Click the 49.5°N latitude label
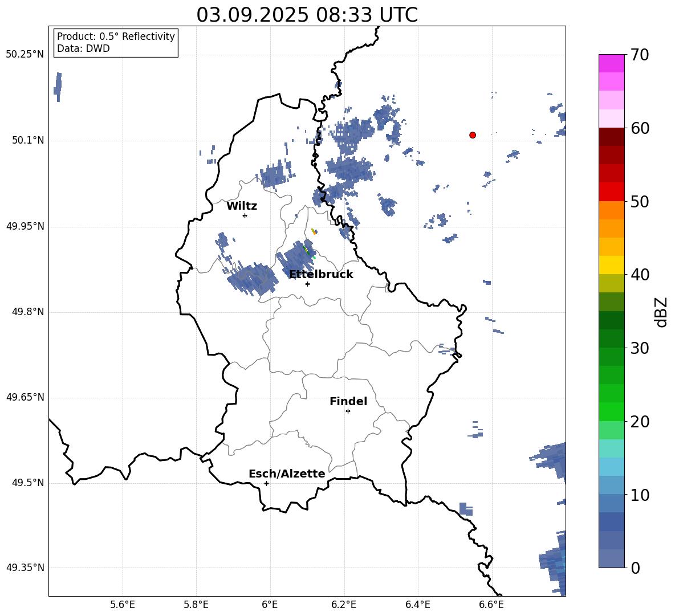 [x=28, y=483]
